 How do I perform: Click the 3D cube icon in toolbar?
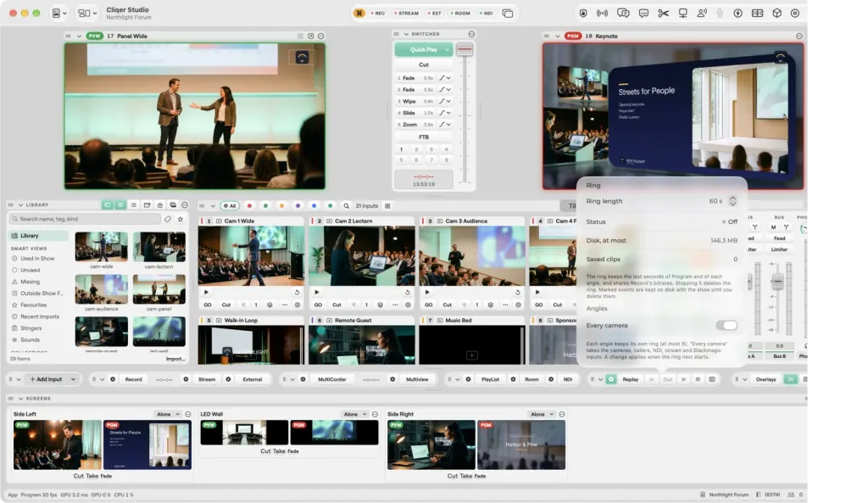click(776, 14)
